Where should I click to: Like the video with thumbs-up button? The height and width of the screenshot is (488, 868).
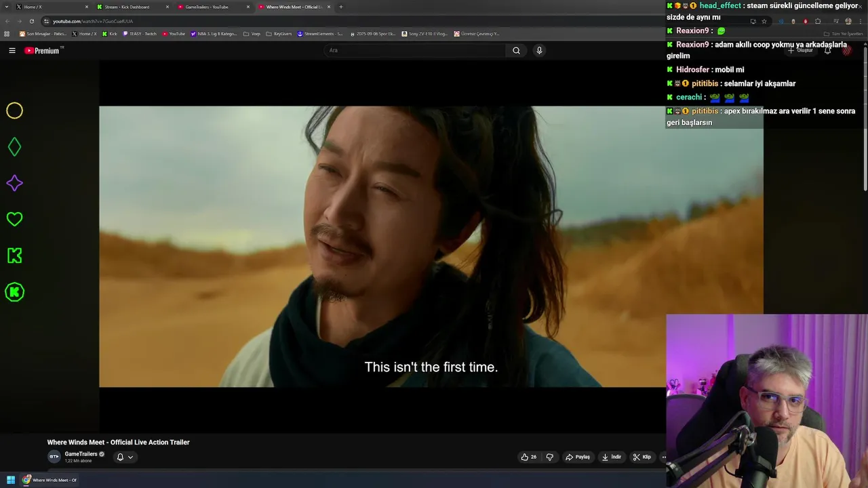[x=528, y=457]
